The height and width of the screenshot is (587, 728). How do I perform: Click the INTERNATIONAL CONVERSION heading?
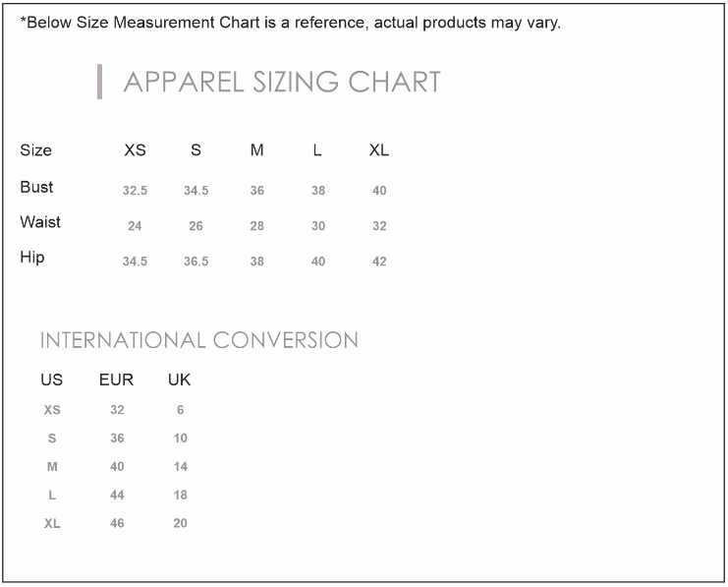[x=198, y=340]
